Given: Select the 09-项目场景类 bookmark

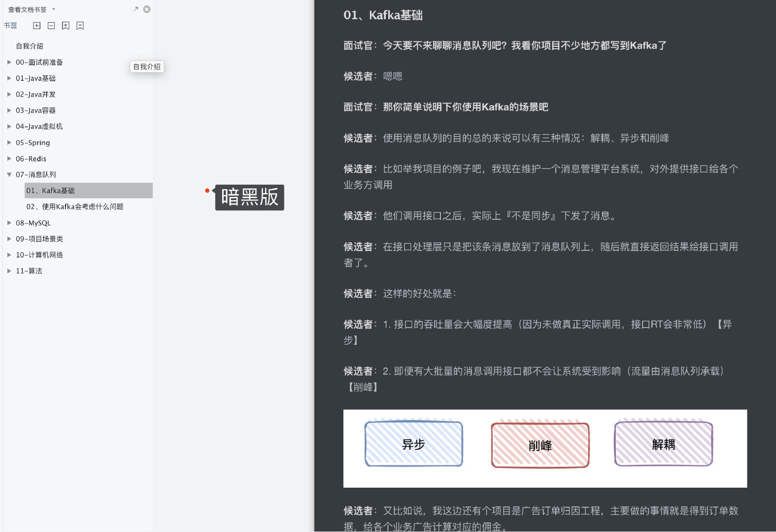Looking at the screenshot, I should click(x=39, y=239).
